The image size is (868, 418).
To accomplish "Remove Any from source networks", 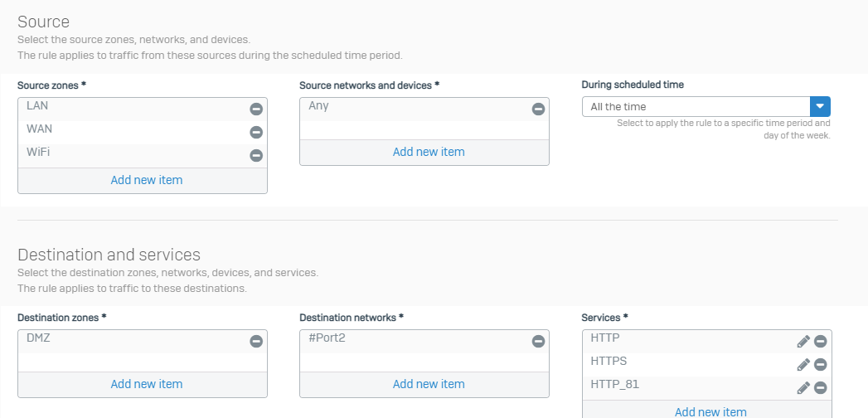I will [538, 109].
